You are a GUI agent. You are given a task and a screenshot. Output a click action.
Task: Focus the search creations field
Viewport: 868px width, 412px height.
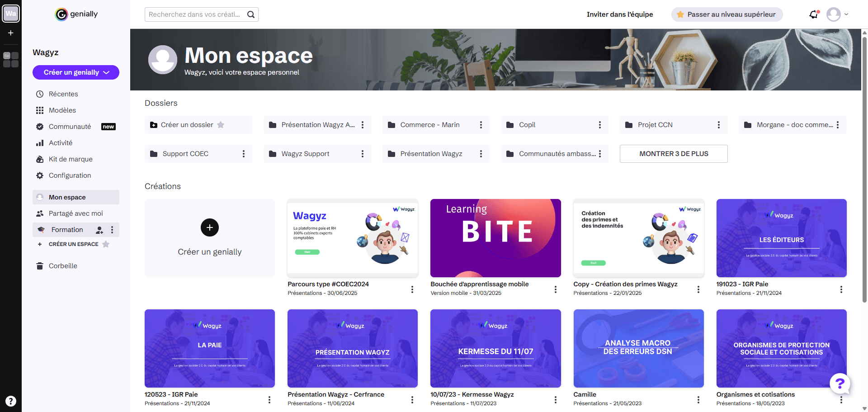click(195, 14)
